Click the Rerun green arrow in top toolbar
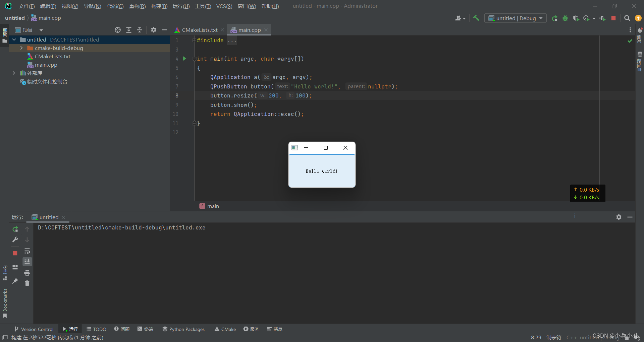644x342 pixels. [555, 18]
